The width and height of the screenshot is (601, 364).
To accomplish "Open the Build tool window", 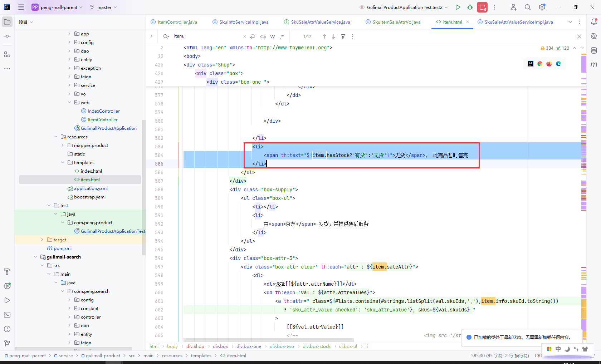I will click(x=7, y=272).
